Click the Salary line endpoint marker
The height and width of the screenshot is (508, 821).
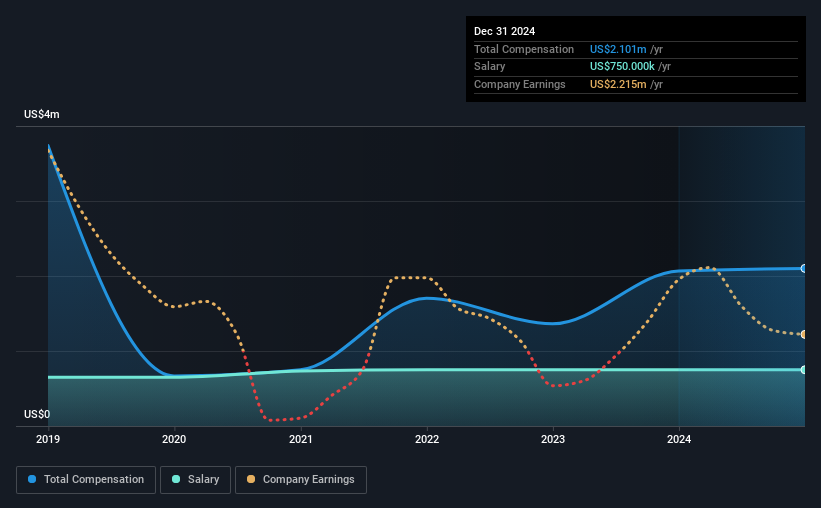[804, 370]
